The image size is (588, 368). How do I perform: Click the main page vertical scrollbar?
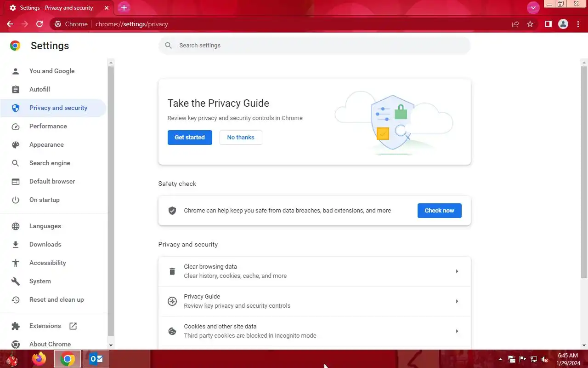584,172
